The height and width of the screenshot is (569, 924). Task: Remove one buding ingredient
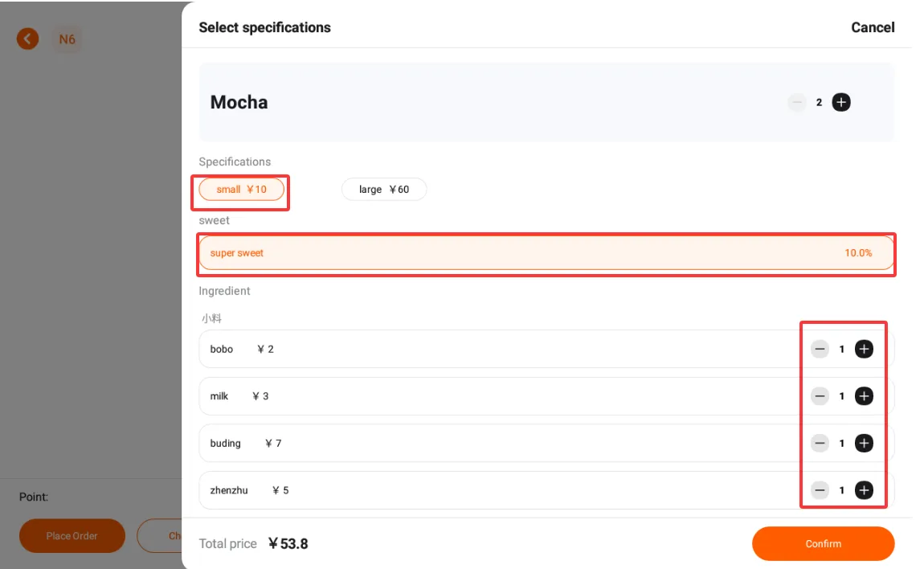820,443
